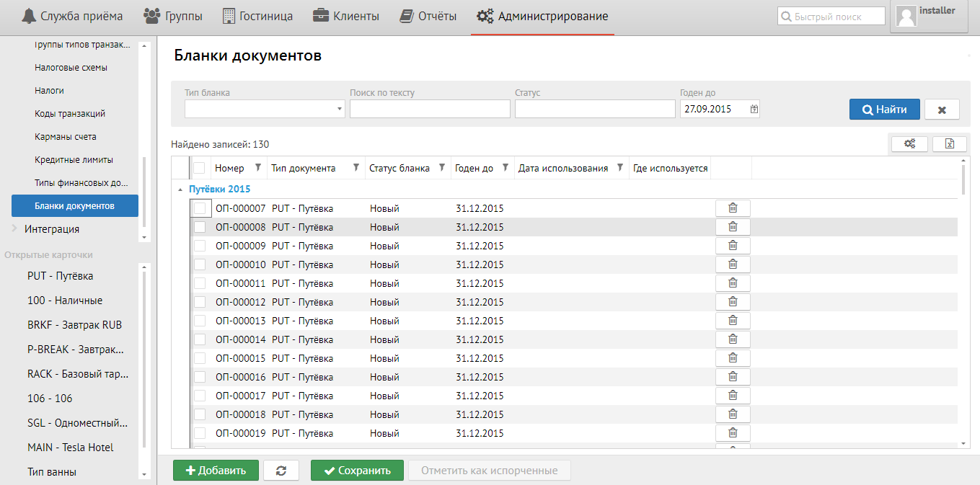
Task: Expand the Интеграция tree node
Action: pyautogui.click(x=14, y=229)
